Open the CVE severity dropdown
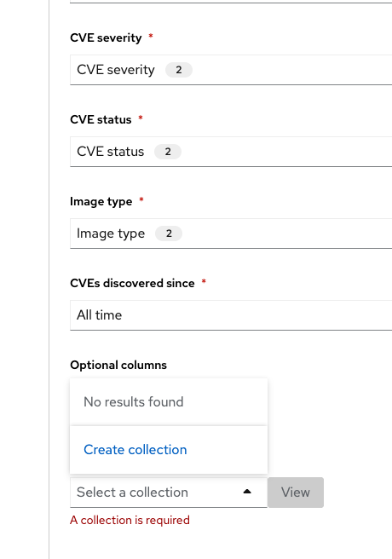This screenshot has width=392, height=559. click(x=231, y=70)
